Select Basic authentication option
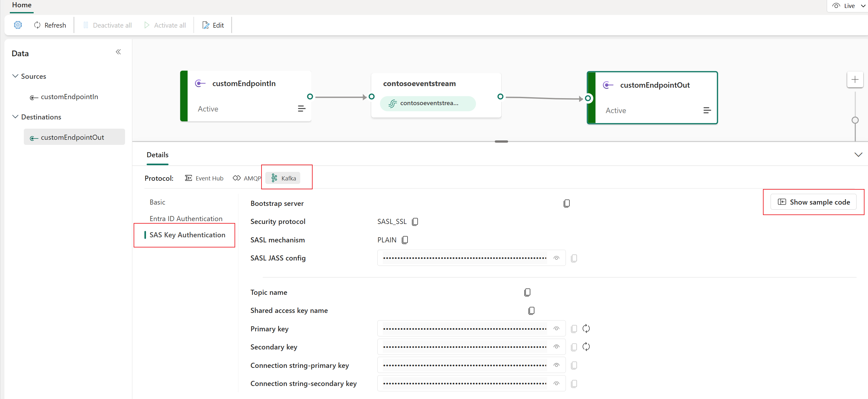This screenshot has height=399, width=868. [x=157, y=202]
